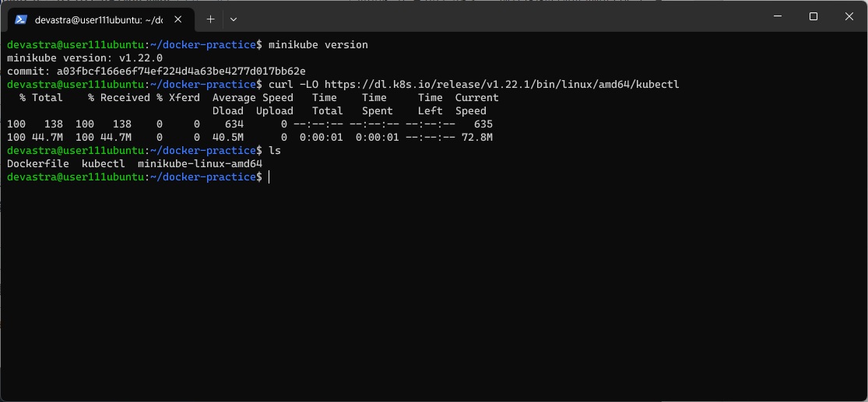Viewport: 868px width, 402px height.
Task: Maximize the terminal window
Action: [x=814, y=16]
